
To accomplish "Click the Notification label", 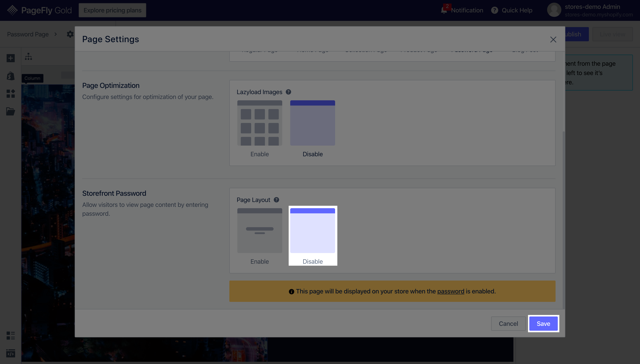I will click(467, 10).
